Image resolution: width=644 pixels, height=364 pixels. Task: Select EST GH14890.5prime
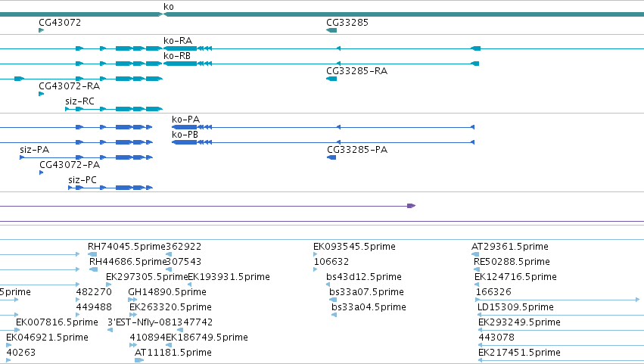point(167,293)
